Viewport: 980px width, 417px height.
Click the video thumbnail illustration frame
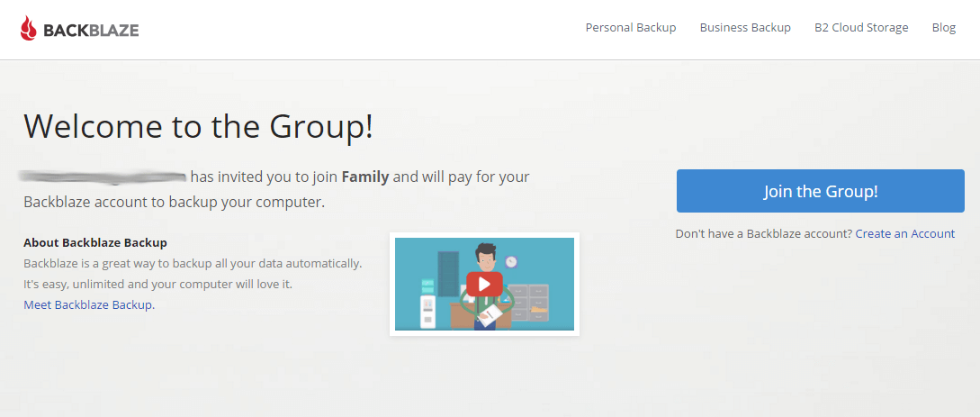(x=484, y=284)
